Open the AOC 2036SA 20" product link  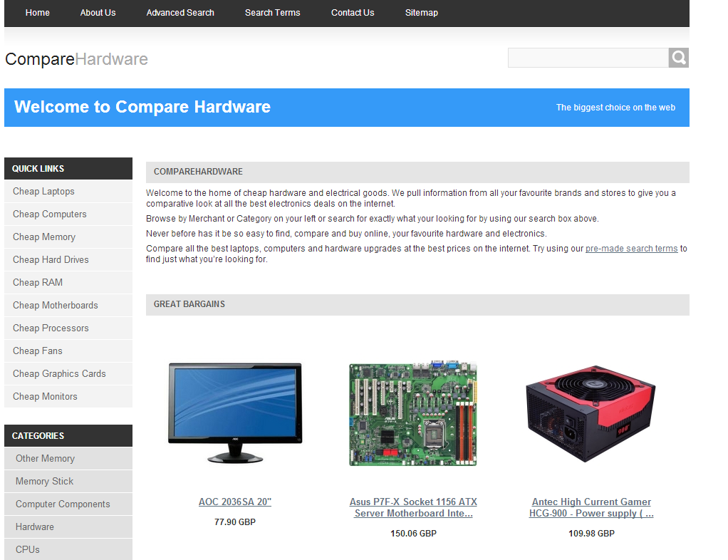[235, 502]
